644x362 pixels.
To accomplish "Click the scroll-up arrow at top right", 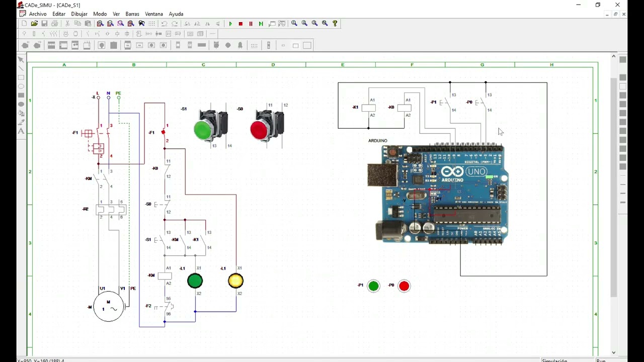I will pyautogui.click(x=613, y=56).
